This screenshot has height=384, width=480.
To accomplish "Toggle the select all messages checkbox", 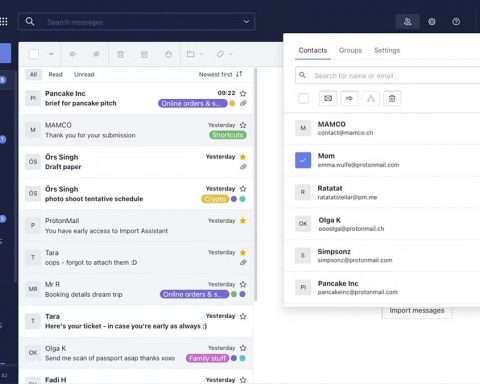I will (34, 54).
